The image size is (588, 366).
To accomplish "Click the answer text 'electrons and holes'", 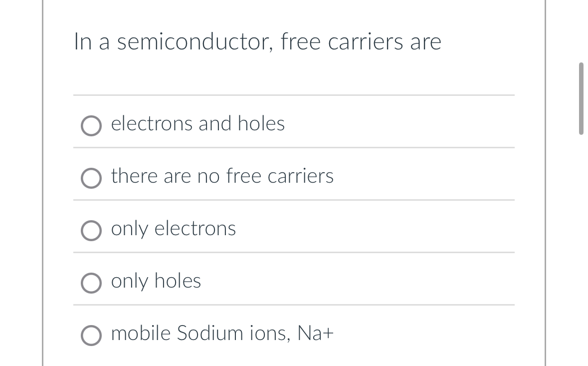I will point(197,123).
